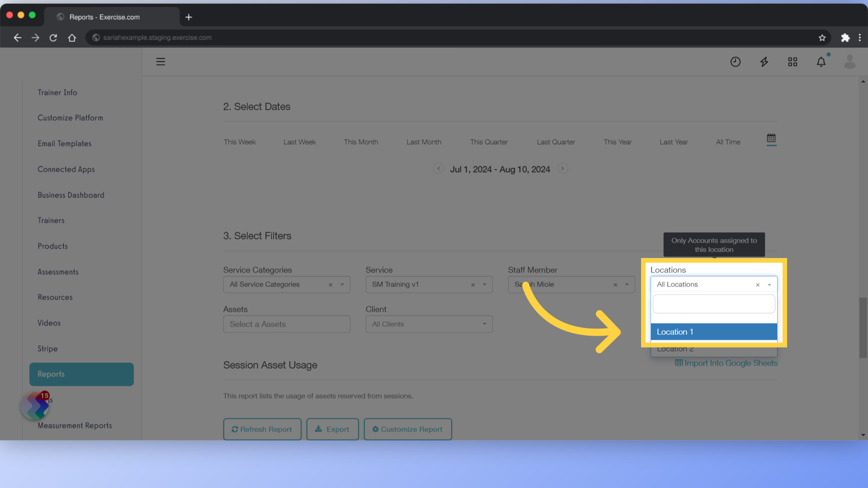
Task: Select the All Time date tab
Action: tap(728, 142)
